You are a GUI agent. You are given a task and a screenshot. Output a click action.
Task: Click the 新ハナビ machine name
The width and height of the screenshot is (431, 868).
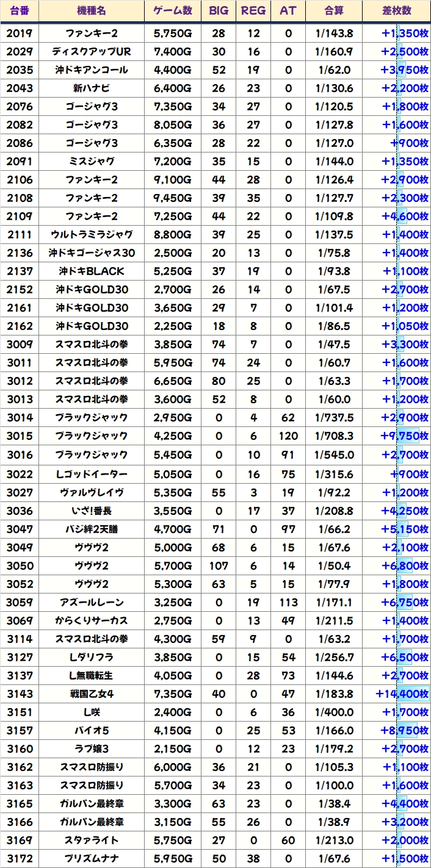pyautogui.click(x=92, y=88)
